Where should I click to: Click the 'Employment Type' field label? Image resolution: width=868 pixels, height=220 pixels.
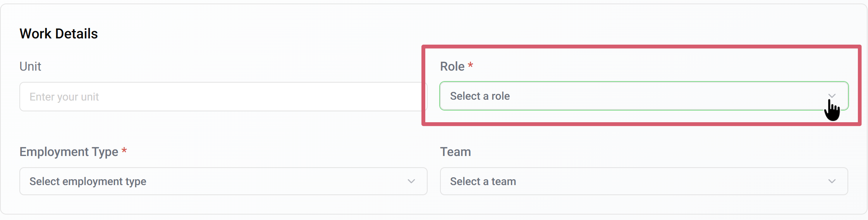point(69,152)
